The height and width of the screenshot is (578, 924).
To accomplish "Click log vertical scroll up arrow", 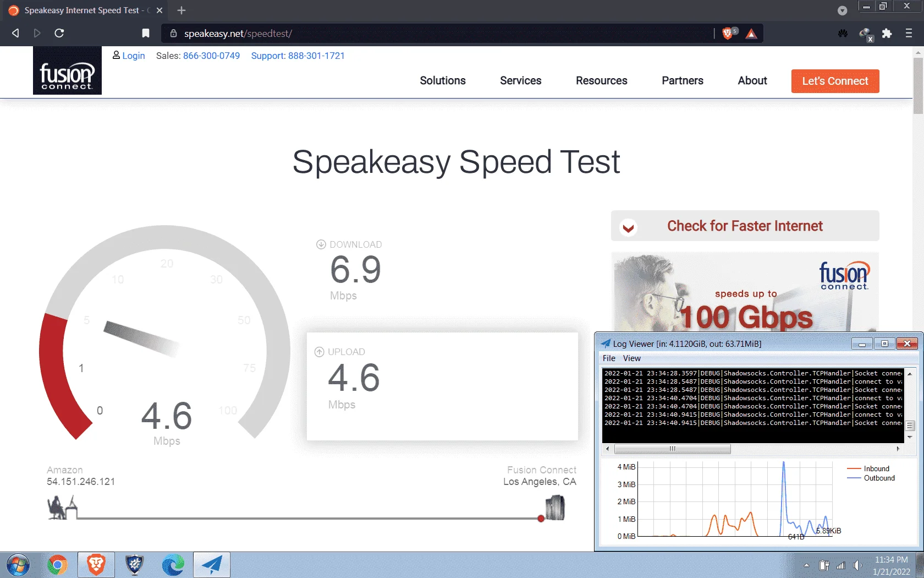I will point(910,374).
